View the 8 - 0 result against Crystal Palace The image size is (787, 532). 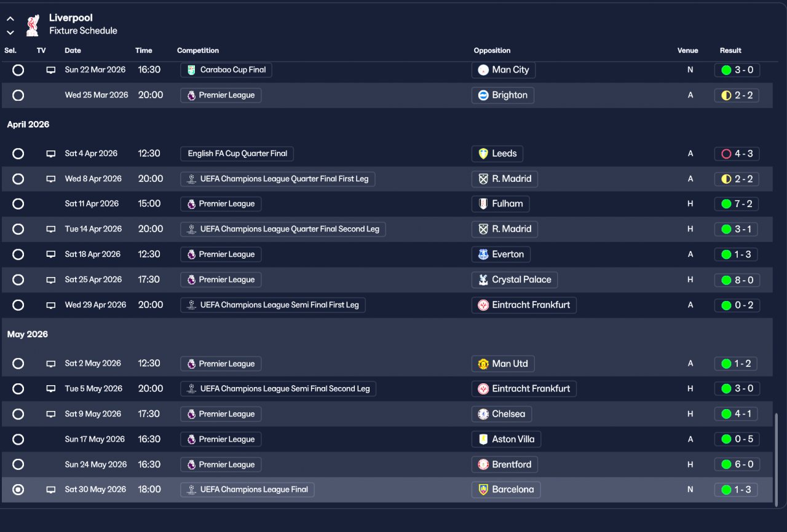(x=737, y=280)
